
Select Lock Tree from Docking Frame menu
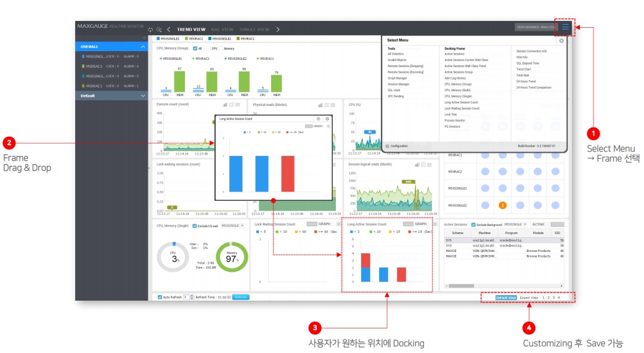point(450,114)
